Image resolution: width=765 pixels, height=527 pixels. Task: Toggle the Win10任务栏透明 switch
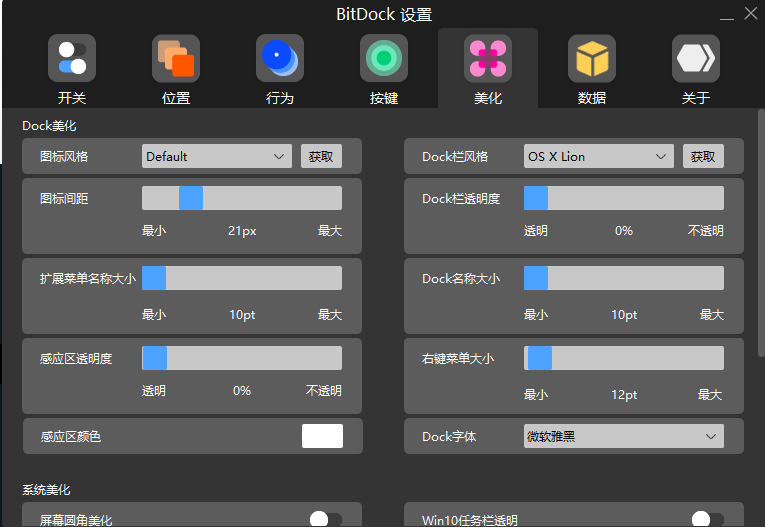pyautogui.click(x=707, y=519)
